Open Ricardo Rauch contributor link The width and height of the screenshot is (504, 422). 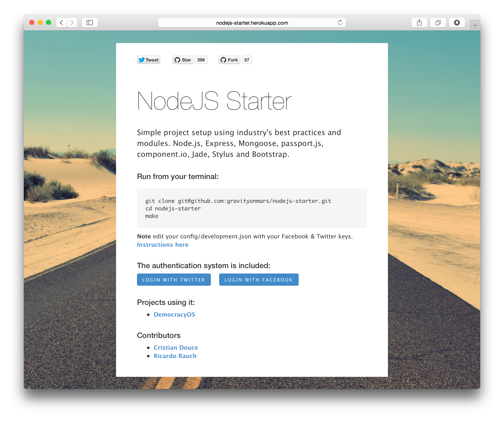[175, 356]
